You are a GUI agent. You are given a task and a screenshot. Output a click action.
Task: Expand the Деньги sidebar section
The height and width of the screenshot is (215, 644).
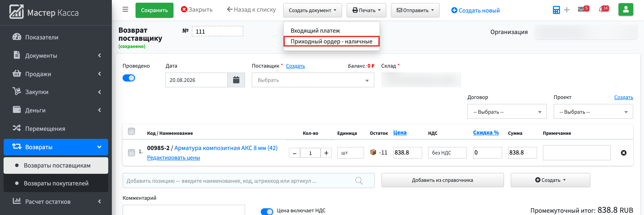pyautogui.click(x=100, y=110)
